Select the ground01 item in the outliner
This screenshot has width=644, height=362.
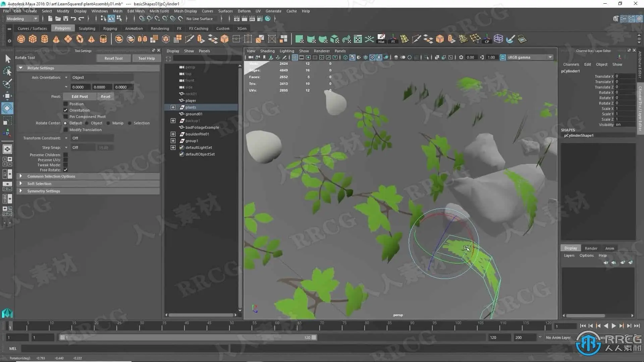[194, 114]
